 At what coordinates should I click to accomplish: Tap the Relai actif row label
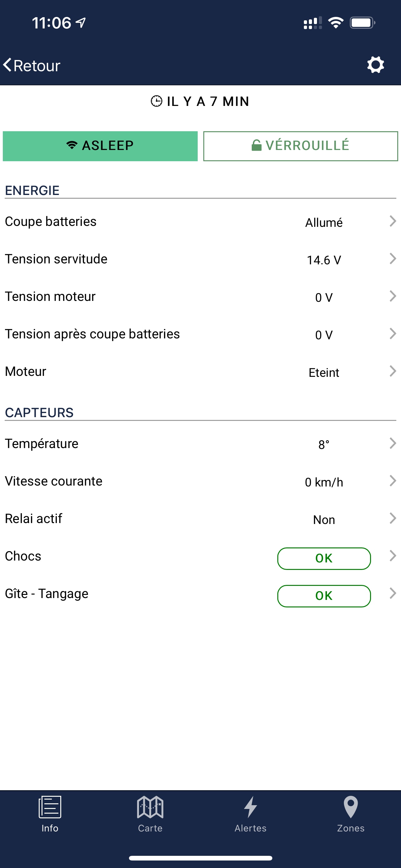tap(34, 519)
